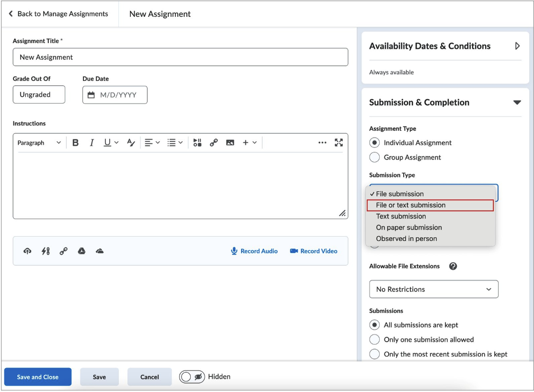Screen dimensions: 534x392
Task: Click the attach link icon below the editor
Action: point(63,251)
